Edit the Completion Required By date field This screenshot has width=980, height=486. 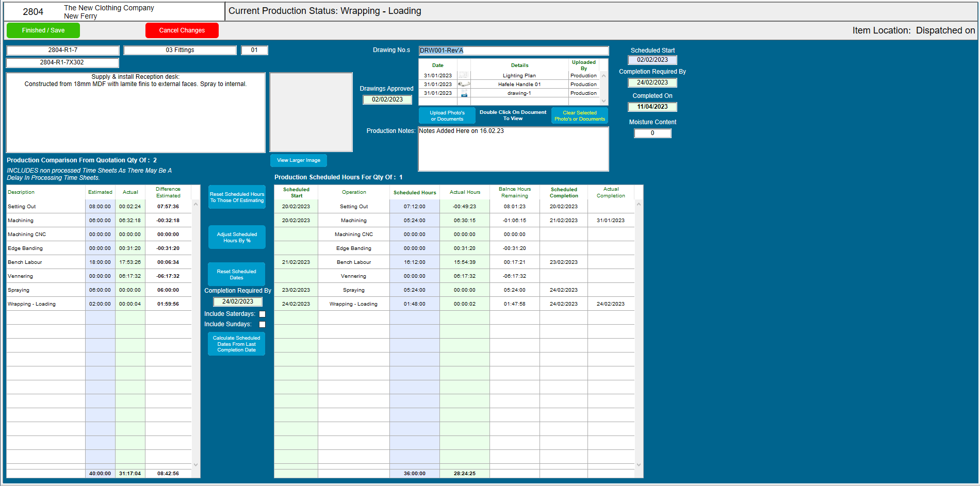tap(652, 82)
